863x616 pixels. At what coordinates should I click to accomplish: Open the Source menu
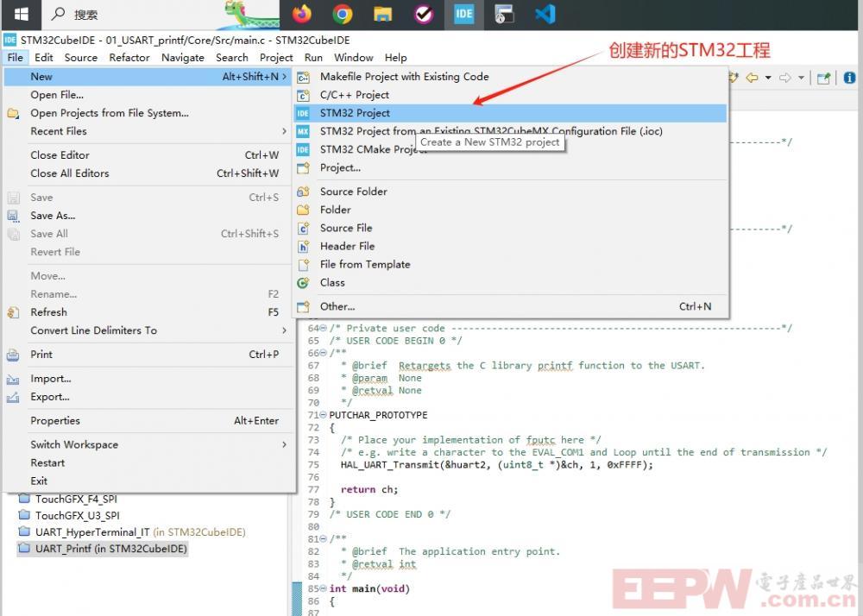click(x=81, y=57)
